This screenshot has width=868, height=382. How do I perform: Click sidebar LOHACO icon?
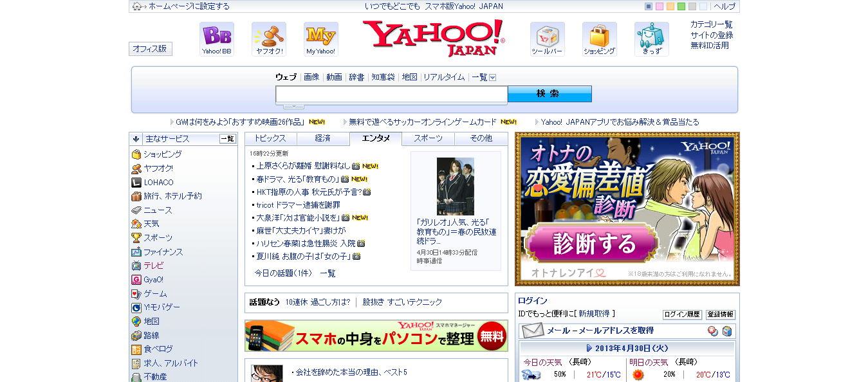tap(136, 182)
